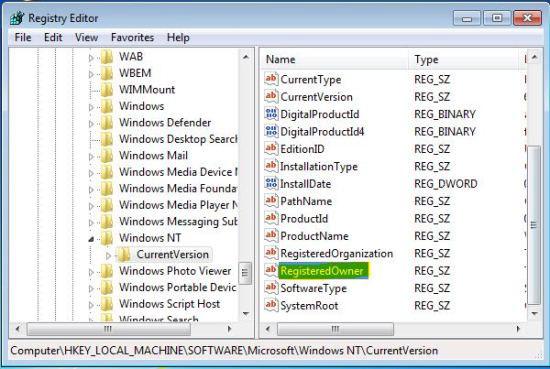
Task: Click the tree pane scroll up arrow
Action: tap(246, 57)
